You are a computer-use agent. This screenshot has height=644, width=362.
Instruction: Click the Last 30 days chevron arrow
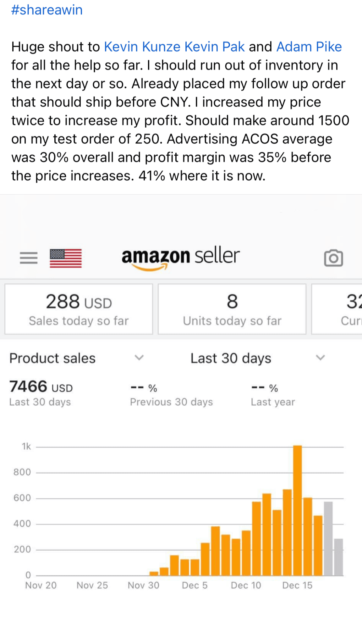click(320, 358)
